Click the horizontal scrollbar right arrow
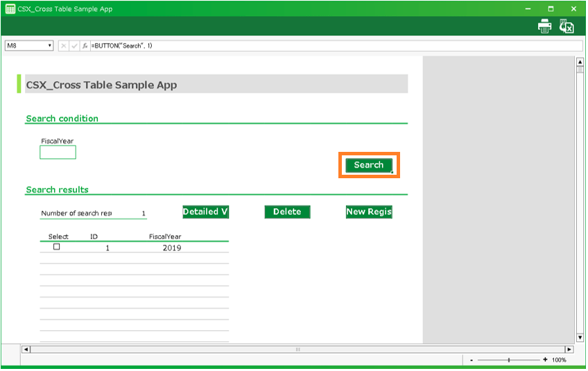The width and height of the screenshot is (588, 371). tap(569, 350)
